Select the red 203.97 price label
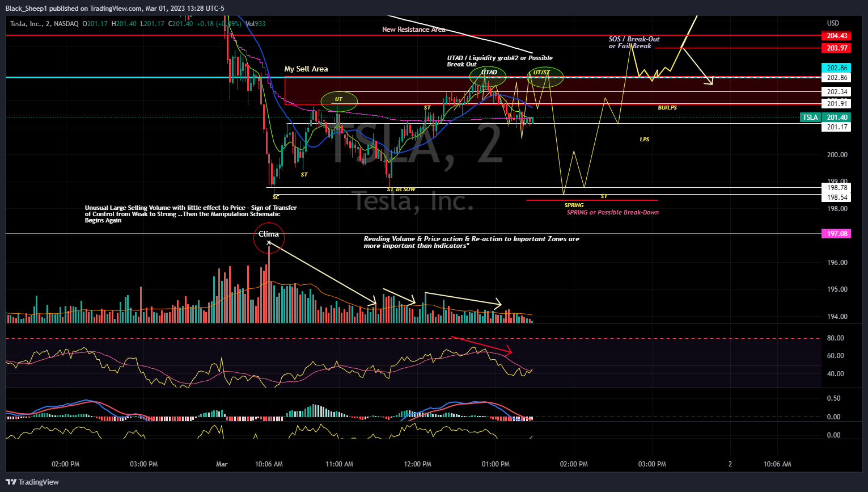Image resolution: width=868 pixels, height=492 pixels. click(x=836, y=48)
